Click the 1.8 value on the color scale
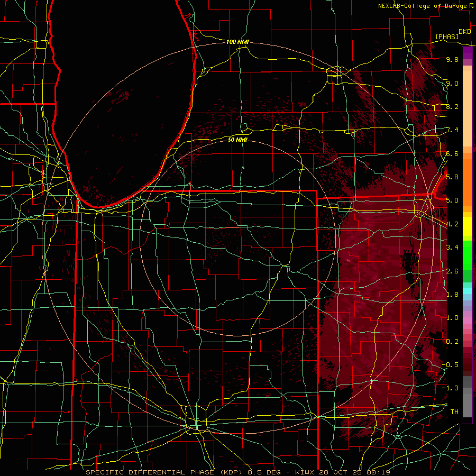 tap(452, 295)
